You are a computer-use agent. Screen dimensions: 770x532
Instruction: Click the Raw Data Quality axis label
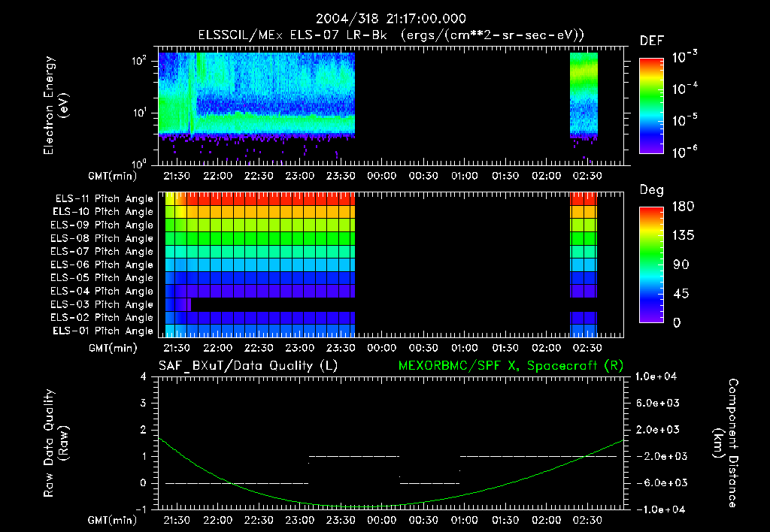tap(55, 443)
